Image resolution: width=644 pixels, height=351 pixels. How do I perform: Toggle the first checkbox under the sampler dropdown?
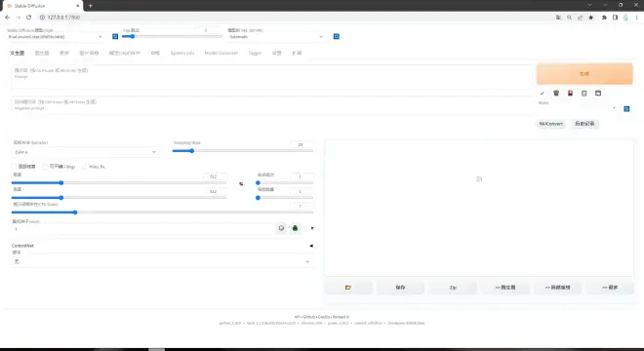click(14, 167)
